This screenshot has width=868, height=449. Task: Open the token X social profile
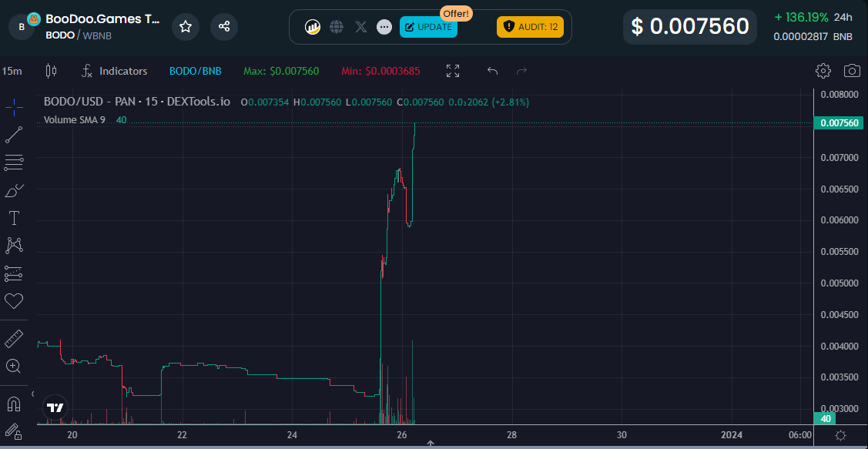(361, 27)
